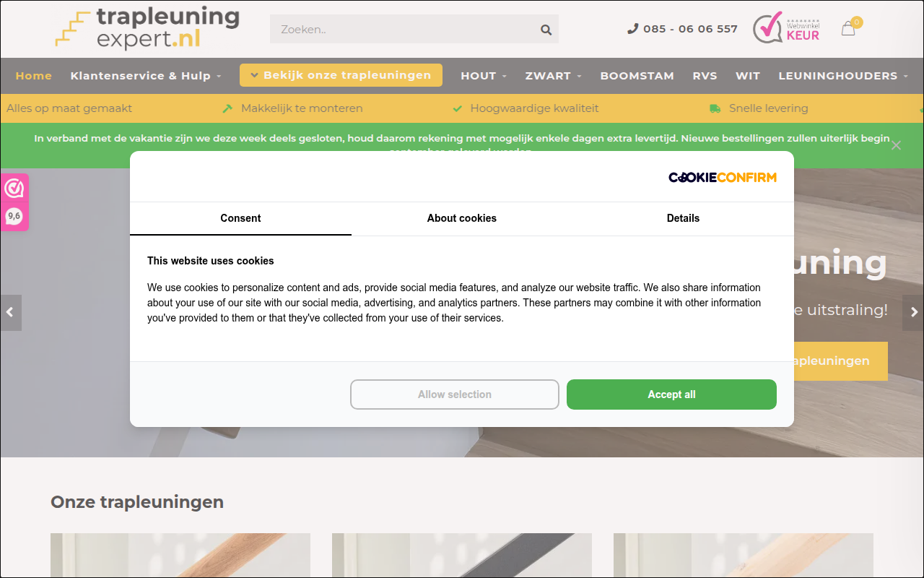The height and width of the screenshot is (578, 924).
Task: Open the BOOMSTAM menu item
Action: click(x=637, y=75)
